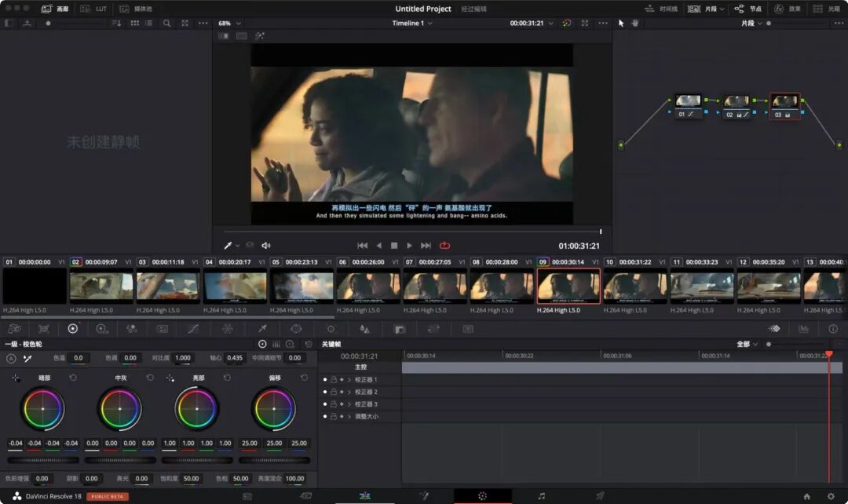Click the Scopes icon in palette toolbar

pos(803,329)
